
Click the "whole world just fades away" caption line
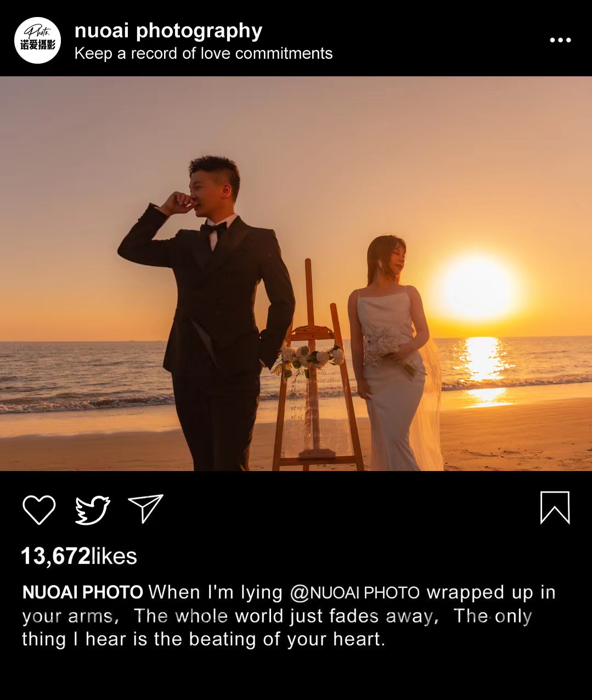[x=285, y=616]
